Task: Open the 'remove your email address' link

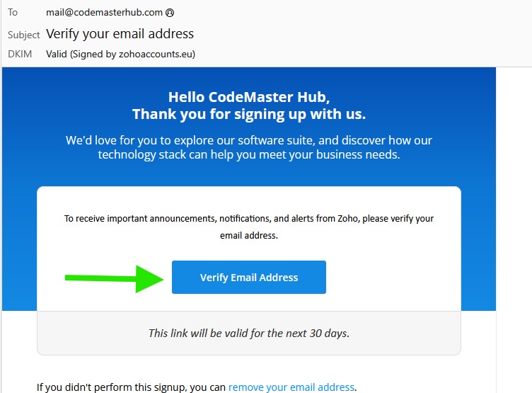Action: point(291,387)
